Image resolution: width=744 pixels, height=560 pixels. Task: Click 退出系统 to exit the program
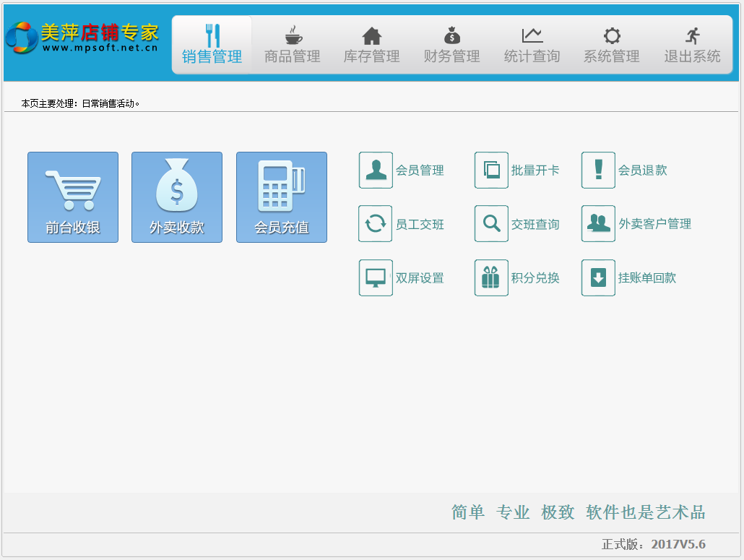tap(693, 45)
